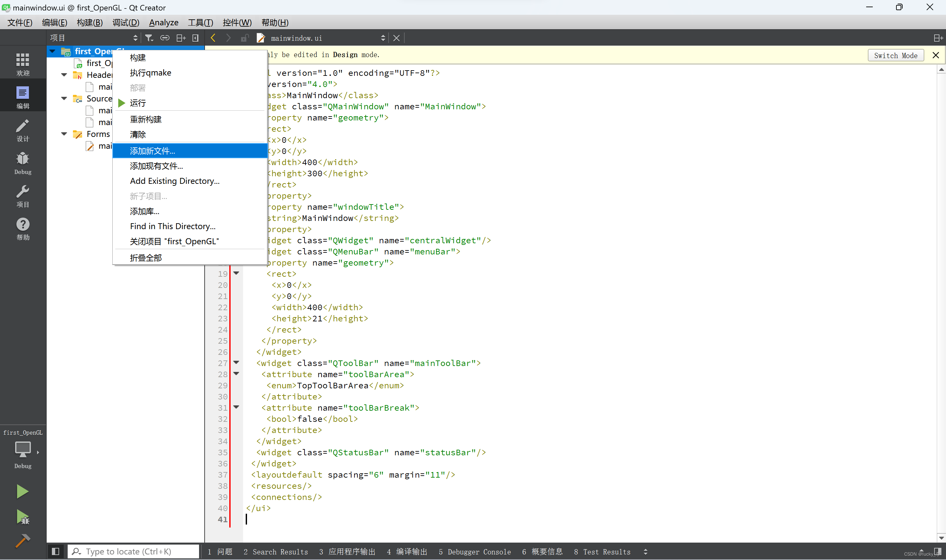
Task: Click the green Run button
Action: pyautogui.click(x=22, y=491)
